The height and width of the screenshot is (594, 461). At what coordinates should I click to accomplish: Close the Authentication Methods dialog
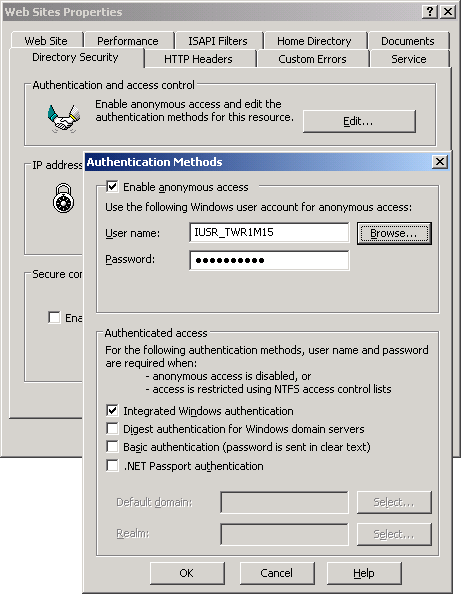pyautogui.click(x=440, y=162)
